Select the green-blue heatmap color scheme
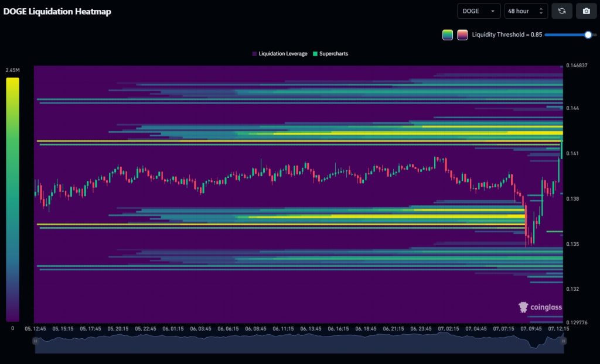The image size is (600, 364). [448, 35]
